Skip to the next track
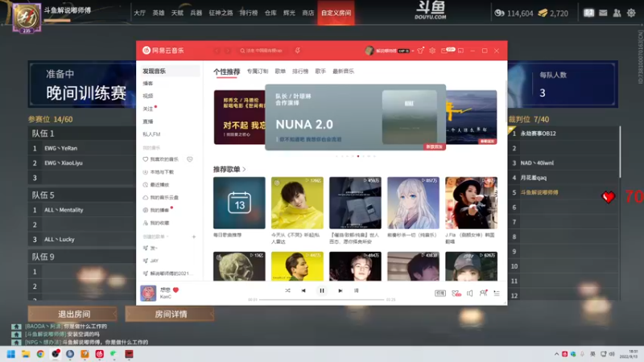The image size is (644, 362). click(340, 290)
